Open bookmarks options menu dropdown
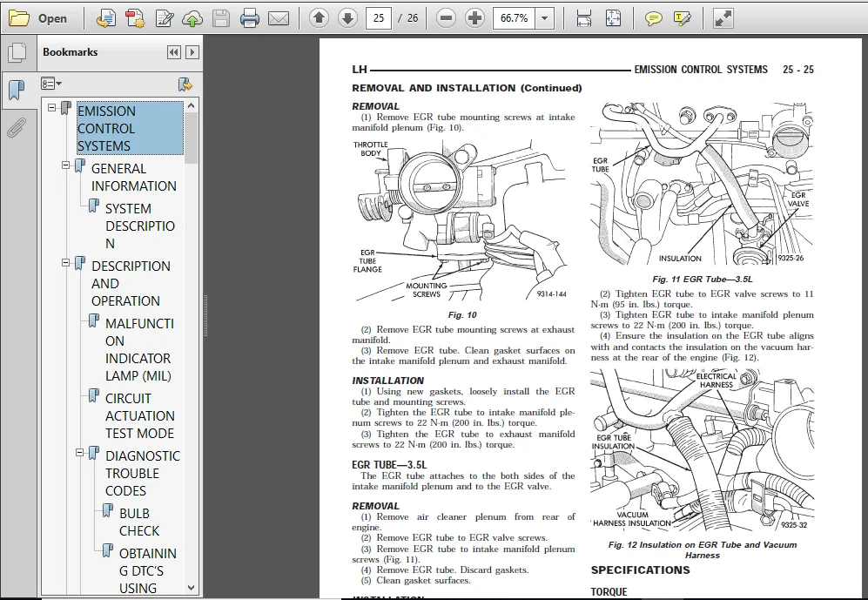 pos(50,84)
